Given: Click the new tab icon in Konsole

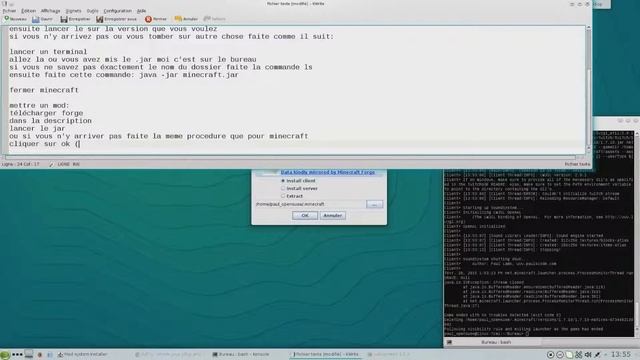Looking at the screenshot, I should (x=449, y=342).
